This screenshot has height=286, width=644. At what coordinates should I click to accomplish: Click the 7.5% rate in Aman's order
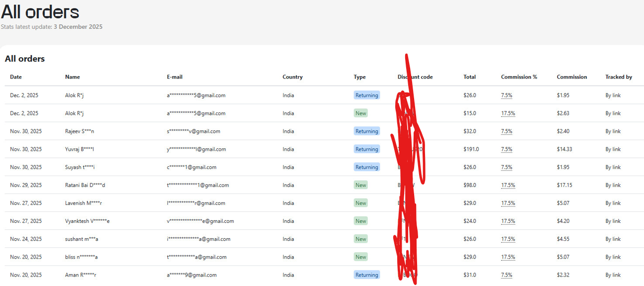[x=506, y=275]
